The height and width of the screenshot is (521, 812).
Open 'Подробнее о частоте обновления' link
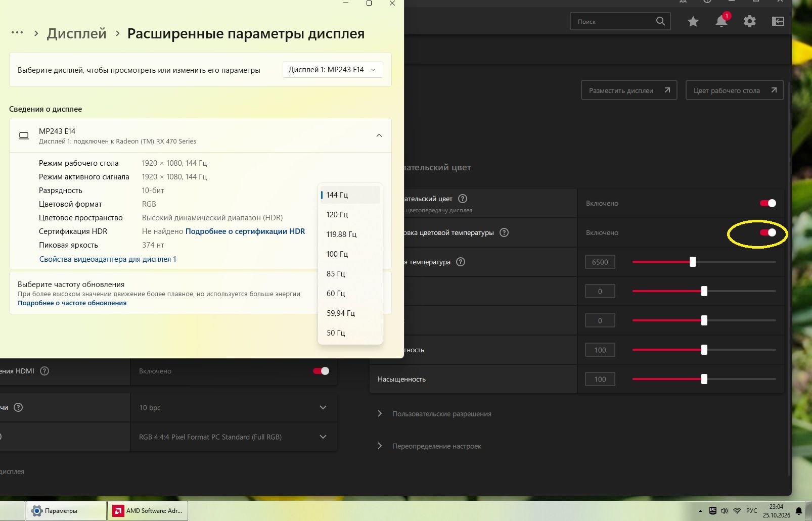tap(72, 303)
